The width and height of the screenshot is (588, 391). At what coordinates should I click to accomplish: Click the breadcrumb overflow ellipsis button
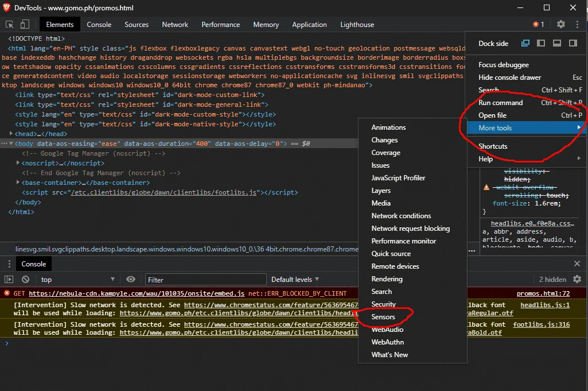coord(472,250)
